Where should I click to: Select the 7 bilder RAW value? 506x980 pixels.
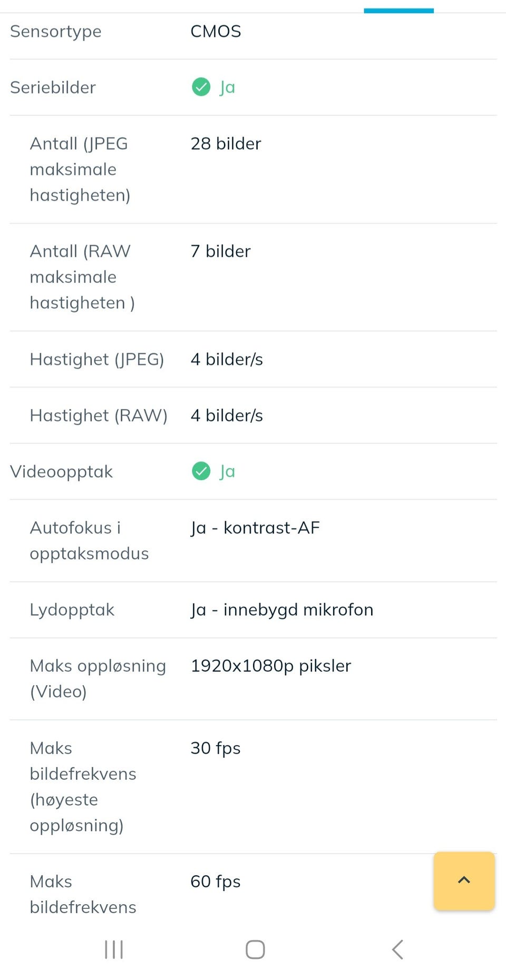coord(220,251)
